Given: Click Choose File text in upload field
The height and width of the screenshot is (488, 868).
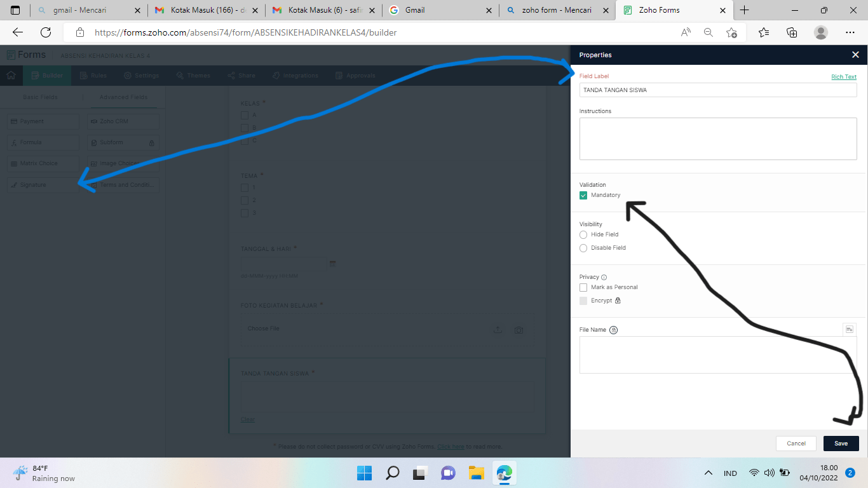Looking at the screenshot, I should point(263,329).
